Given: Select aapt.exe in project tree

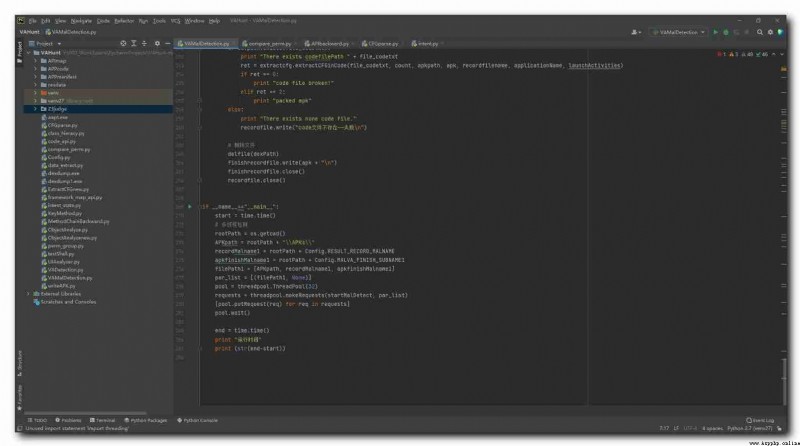Looking at the screenshot, I should [x=57, y=117].
